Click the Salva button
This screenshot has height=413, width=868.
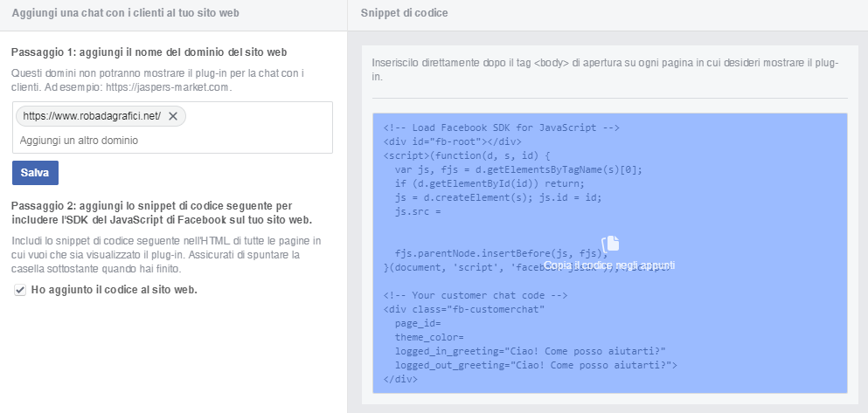pyautogui.click(x=36, y=173)
